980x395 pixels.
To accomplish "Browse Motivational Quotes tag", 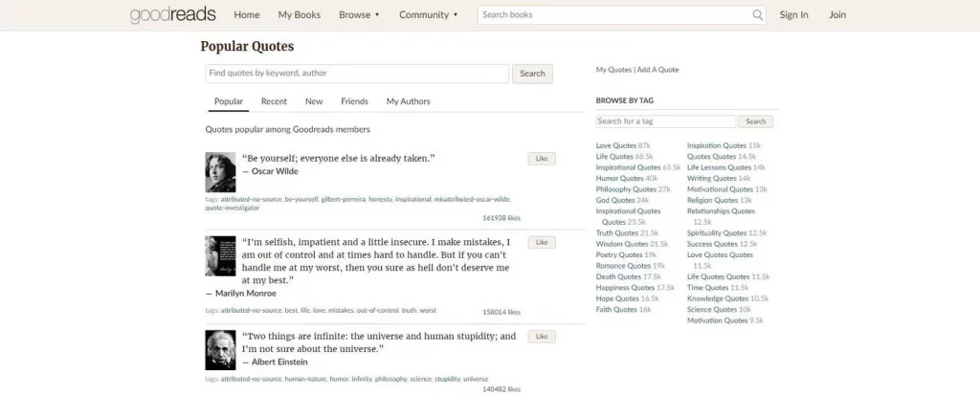I will click(720, 189).
